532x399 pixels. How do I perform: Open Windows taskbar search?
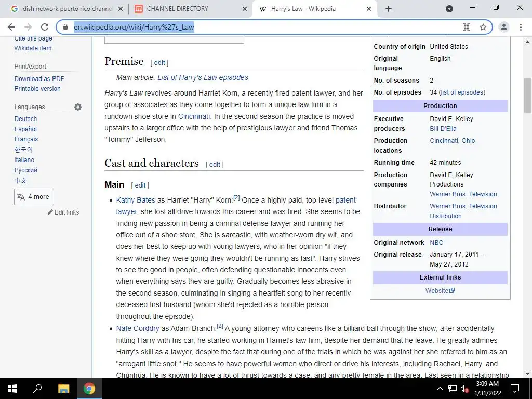pyautogui.click(x=37, y=389)
